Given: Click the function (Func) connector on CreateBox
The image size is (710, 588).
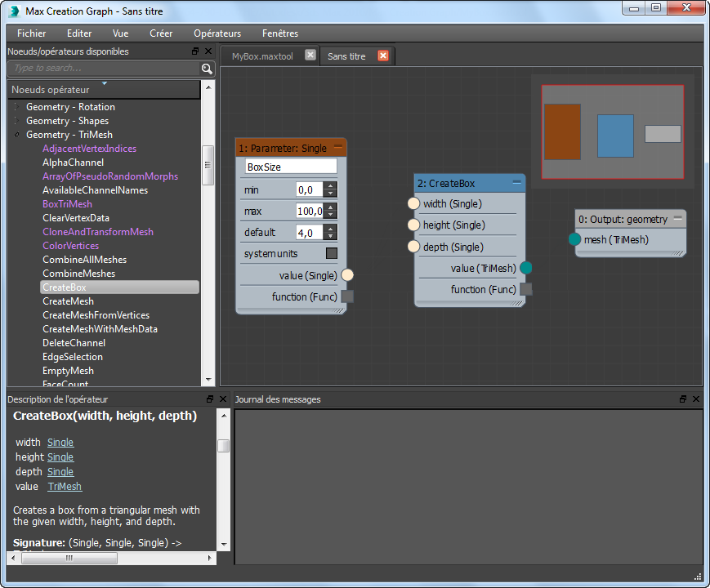Looking at the screenshot, I should tap(526, 289).
